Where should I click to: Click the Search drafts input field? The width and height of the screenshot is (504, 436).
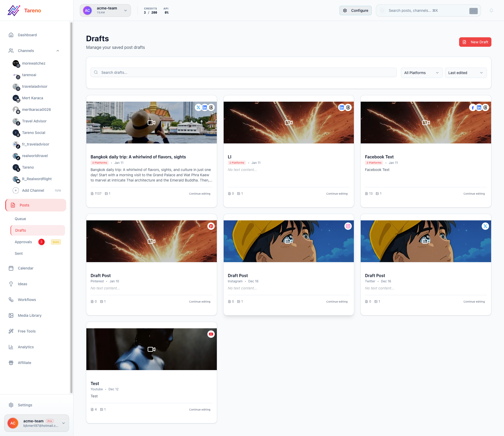point(243,72)
